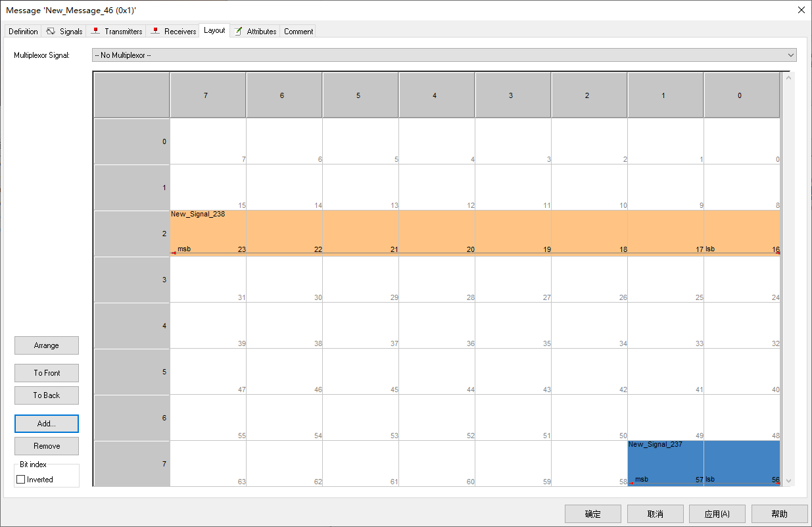812x527 pixels.
Task: Click the 取消 (Cancel) button
Action: pos(655,514)
